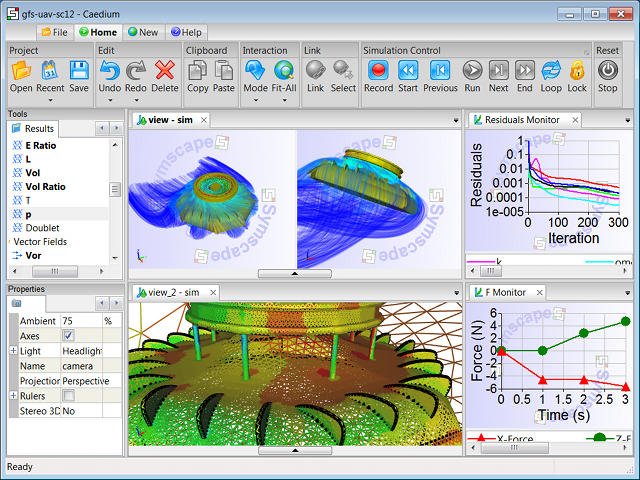Open the dropdown arrow under Undo
Screen dimensions: 640x480
(110, 100)
